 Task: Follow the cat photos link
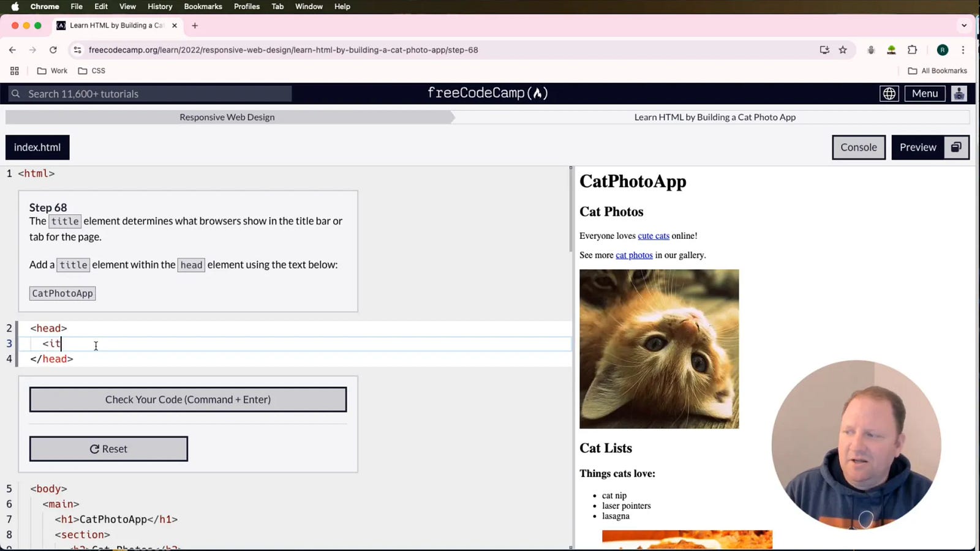[634, 255]
